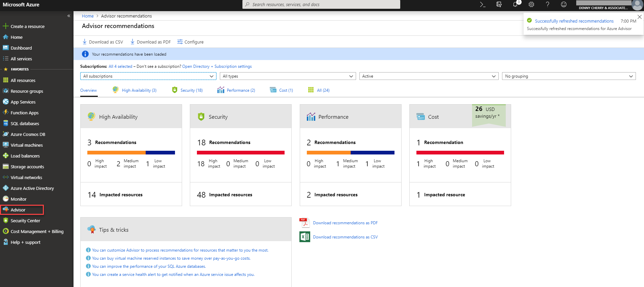
Task: Click the Help + support icon
Action: click(x=6, y=242)
